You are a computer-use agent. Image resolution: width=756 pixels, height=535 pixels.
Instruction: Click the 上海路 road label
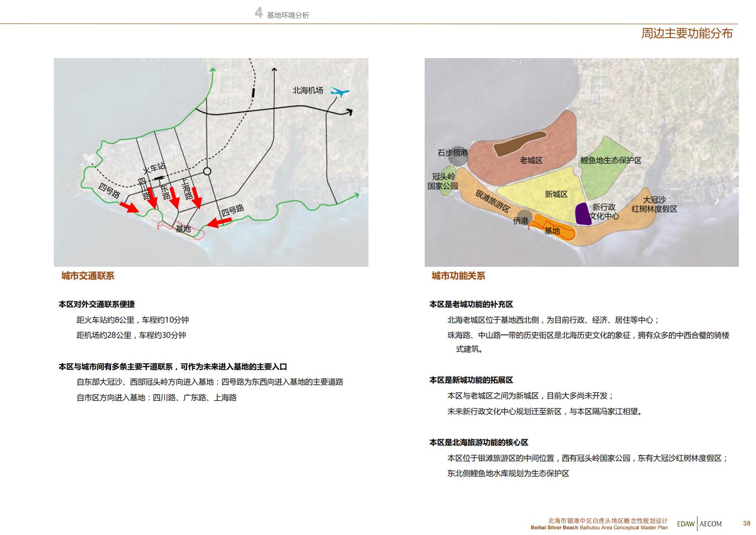point(187,190)
